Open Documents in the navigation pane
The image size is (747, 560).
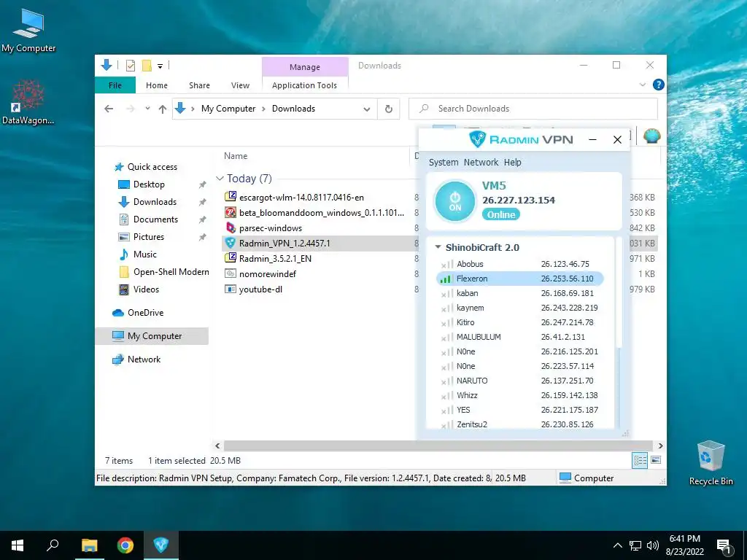click(x=155, y=219)
